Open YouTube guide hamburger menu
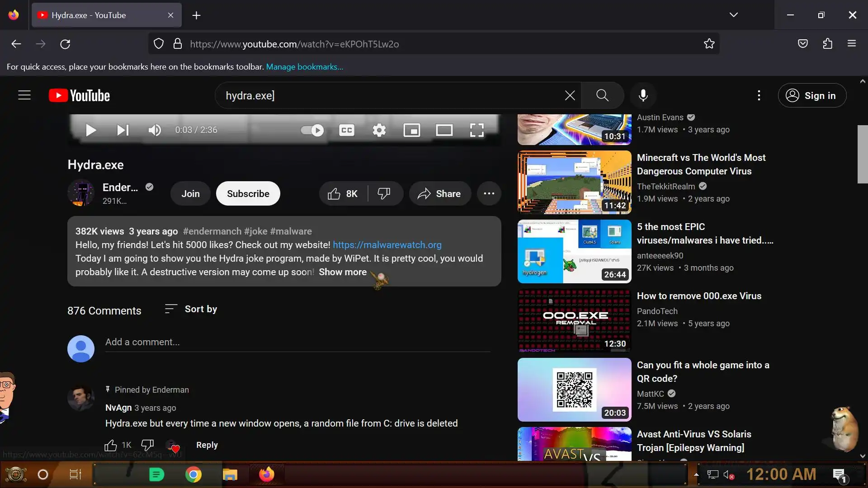 click(x=24, y=95)
